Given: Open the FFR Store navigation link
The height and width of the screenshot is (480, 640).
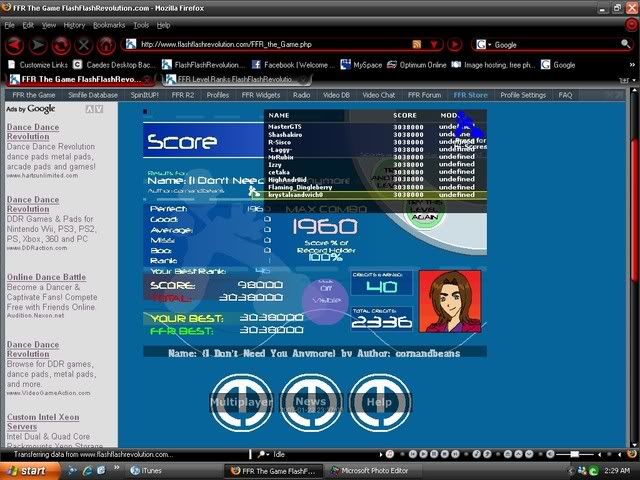Looking at the screenshot, I should 470,95.
